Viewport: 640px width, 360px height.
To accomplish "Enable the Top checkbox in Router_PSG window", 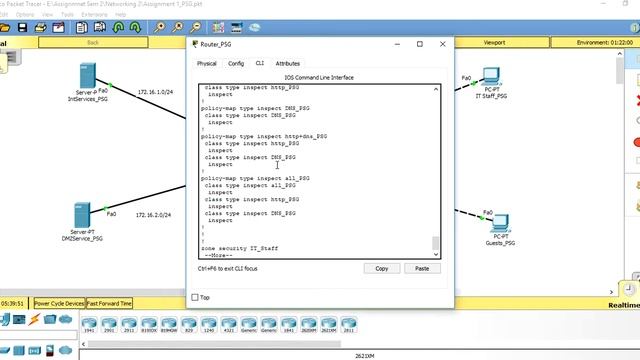I will pyautogui.click(x=195, y=297).
